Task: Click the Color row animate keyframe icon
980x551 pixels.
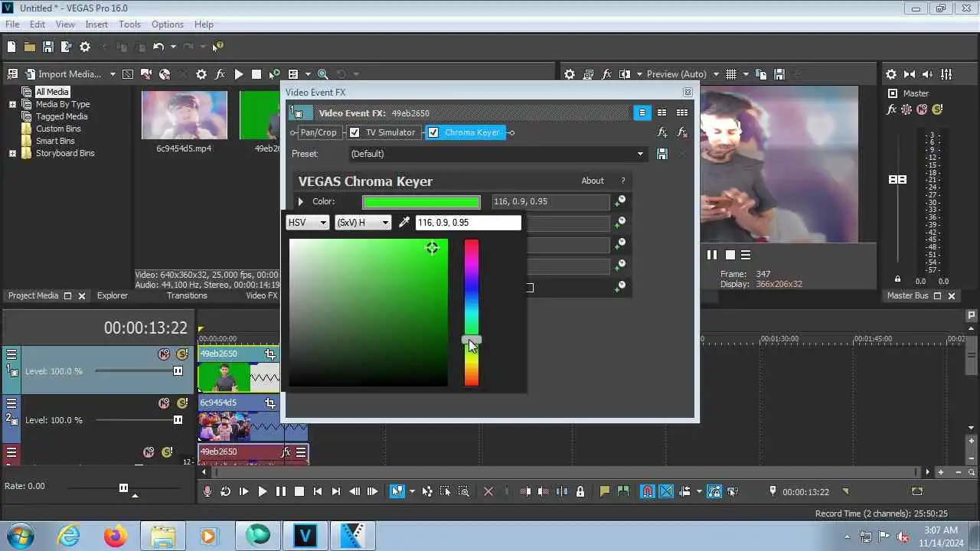Action: (x=620, y=201)
